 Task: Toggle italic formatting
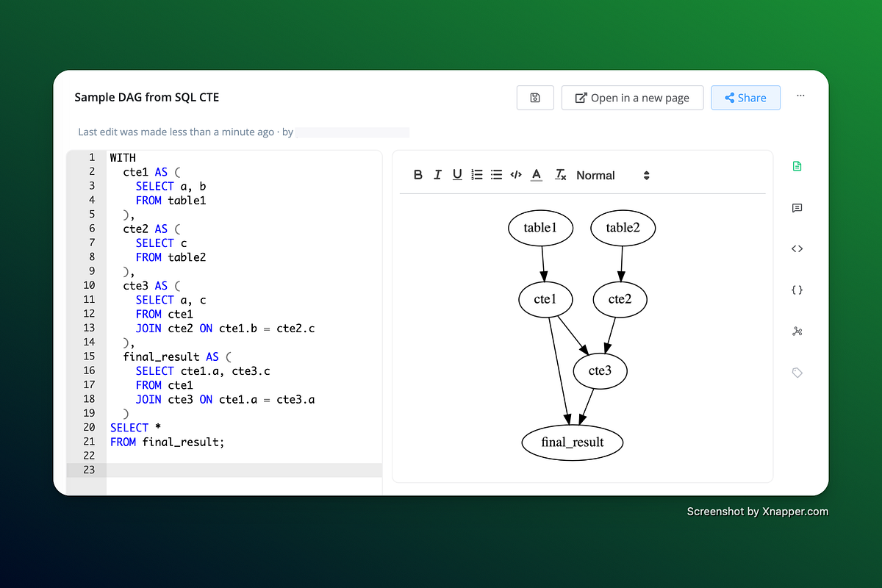point(437,175)
